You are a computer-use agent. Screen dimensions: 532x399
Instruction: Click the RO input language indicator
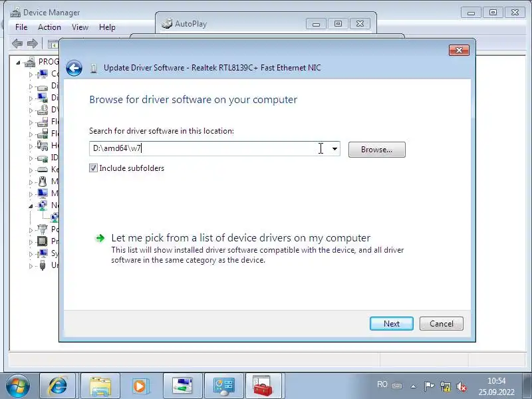pyautogui.click(x=382, y=384)
